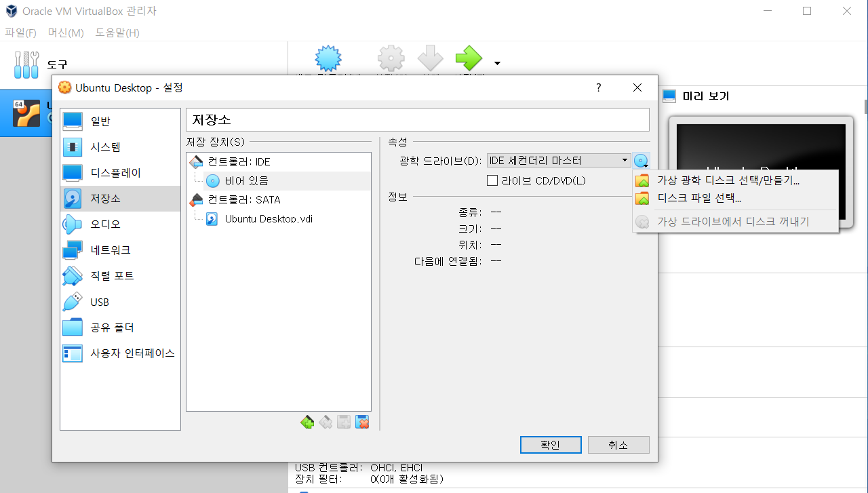The image size is (868, 493).
Task: Click the settings dialog help question mark
Action: click(x=598, y=87)
